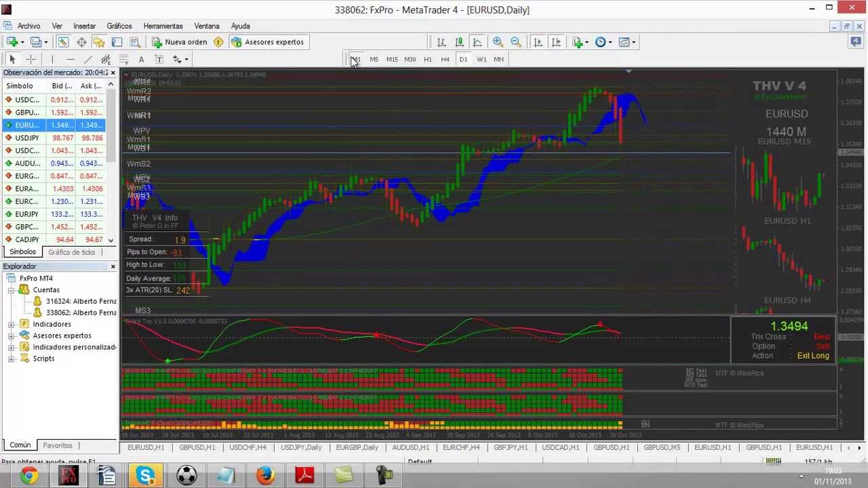Viewport: 868px width, 488px height.
Task: Select the D1 timeframe
Action: (463, 60)
